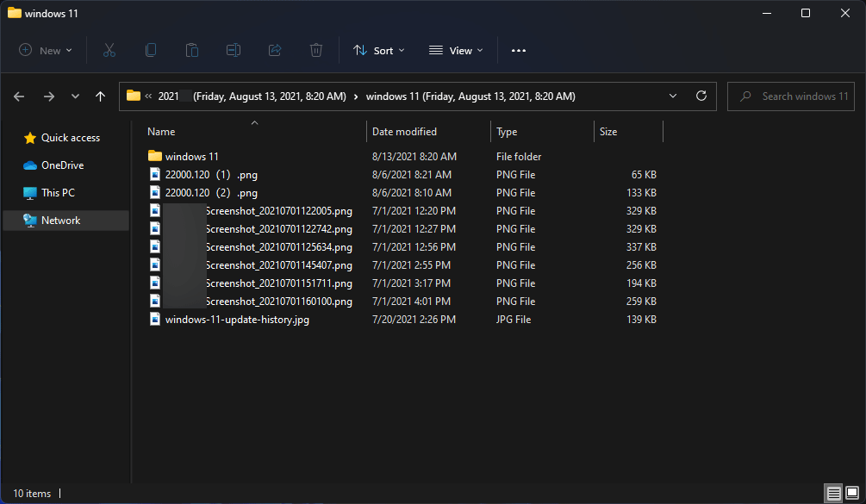This screenshot has width=866, height=504.
Task: Sort by the Size column header
Action: point(608,131)
